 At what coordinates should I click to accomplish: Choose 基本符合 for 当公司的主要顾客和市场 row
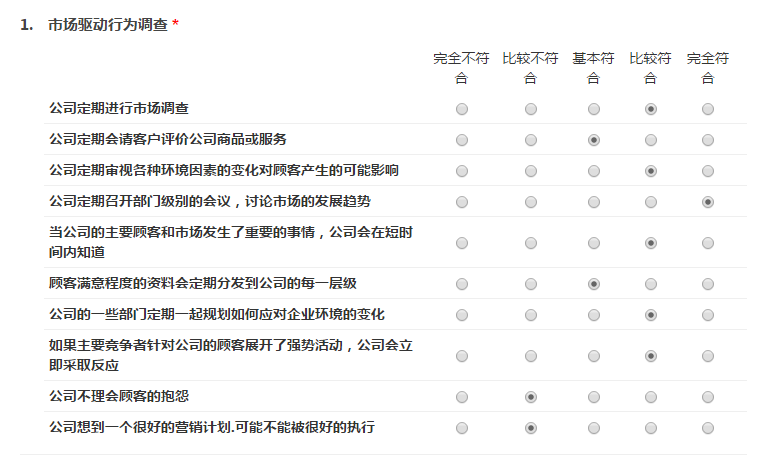tap(594, 243)
